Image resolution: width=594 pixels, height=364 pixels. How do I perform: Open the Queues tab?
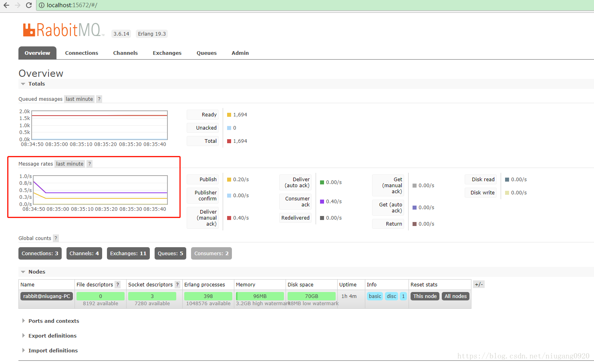click(x=207, y=53)
